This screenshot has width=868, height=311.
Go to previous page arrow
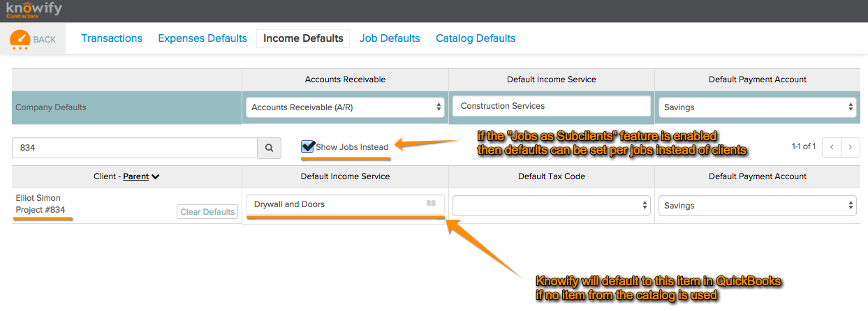[x=831, y=147]
